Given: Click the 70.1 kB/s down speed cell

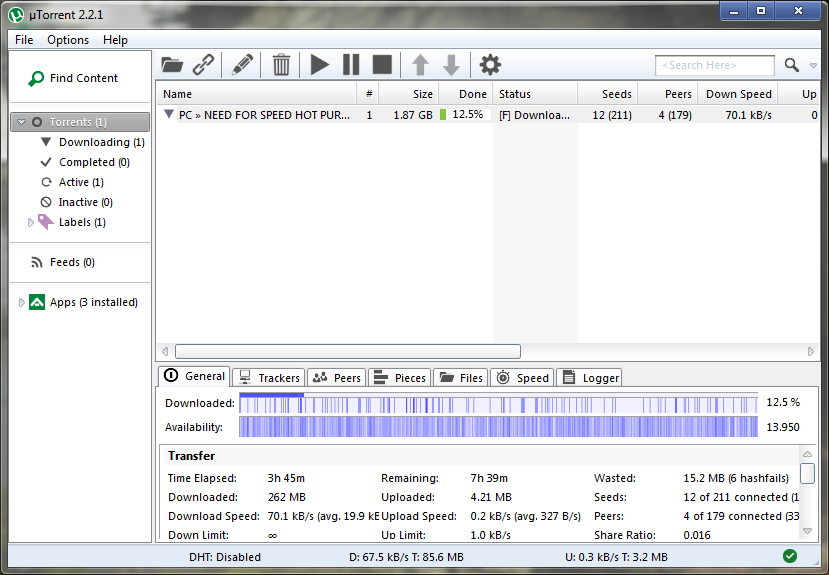Looking at the screenshot, I should [748, 115].
